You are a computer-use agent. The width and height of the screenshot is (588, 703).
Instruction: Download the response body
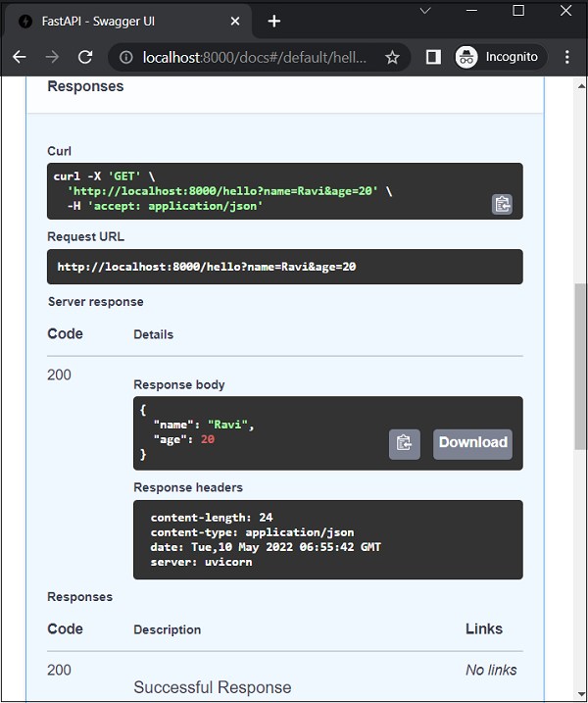[472, 443]
